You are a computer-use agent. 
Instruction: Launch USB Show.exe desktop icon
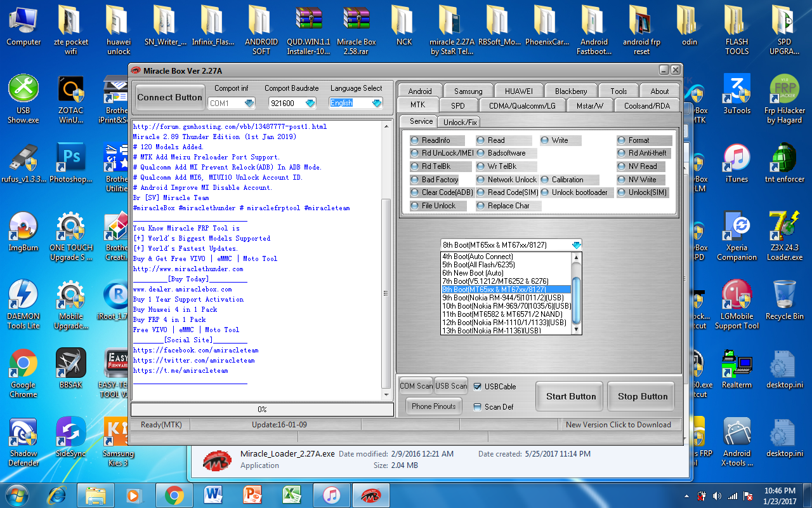[23, 99]
